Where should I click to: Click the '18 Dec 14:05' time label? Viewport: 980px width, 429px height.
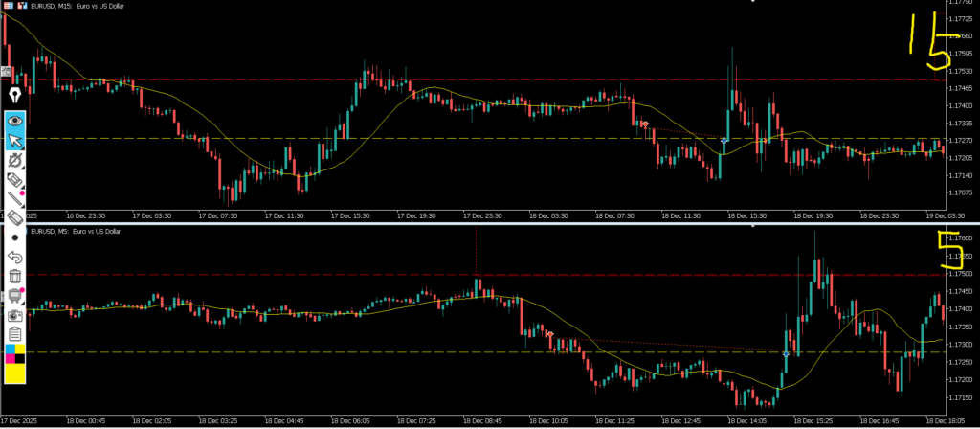(747, 421)
